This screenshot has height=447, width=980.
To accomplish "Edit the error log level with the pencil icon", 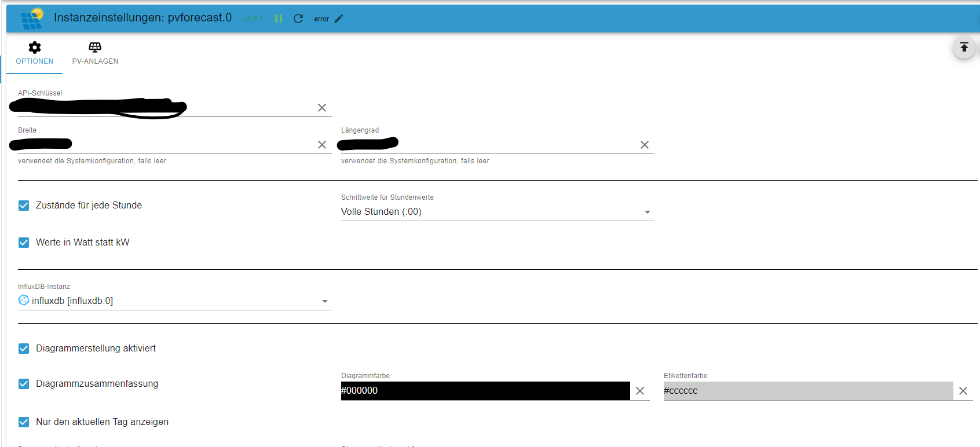I will click(x=339, y=19).
